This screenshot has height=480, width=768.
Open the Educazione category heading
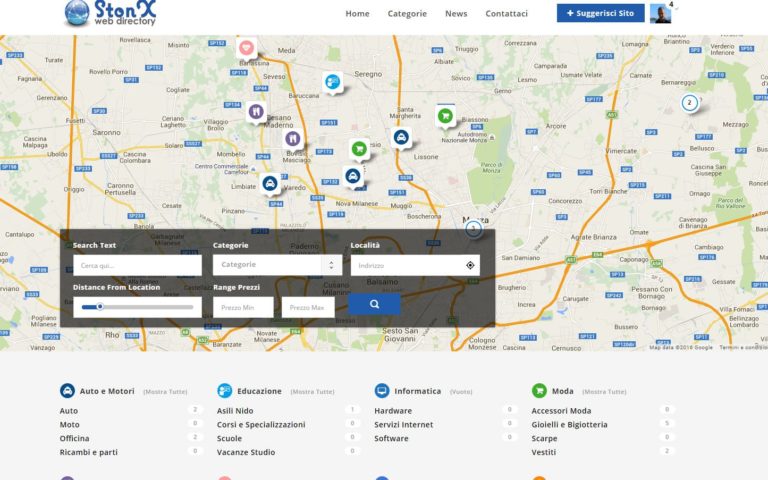pyautogui.click(x=260, y=391)
